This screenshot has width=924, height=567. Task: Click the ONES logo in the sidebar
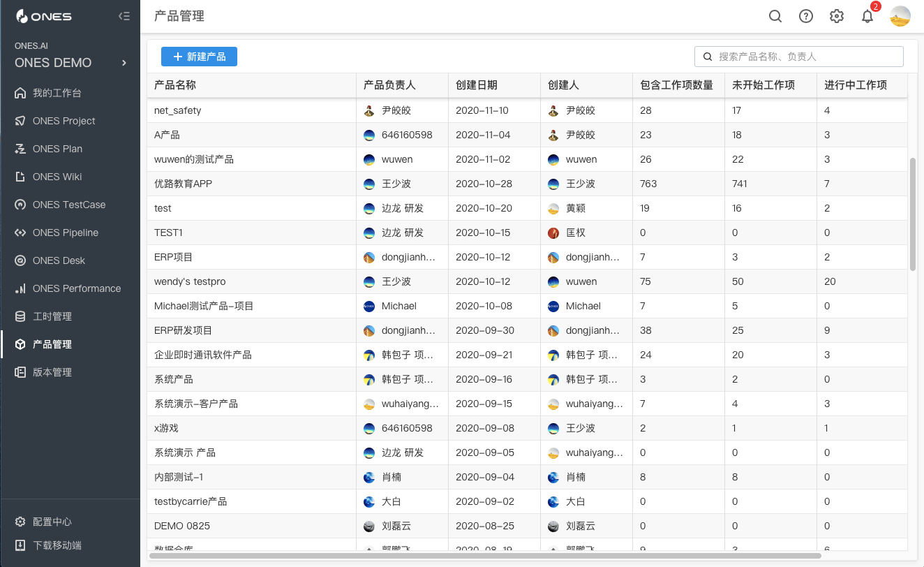[x=43, y=16]
